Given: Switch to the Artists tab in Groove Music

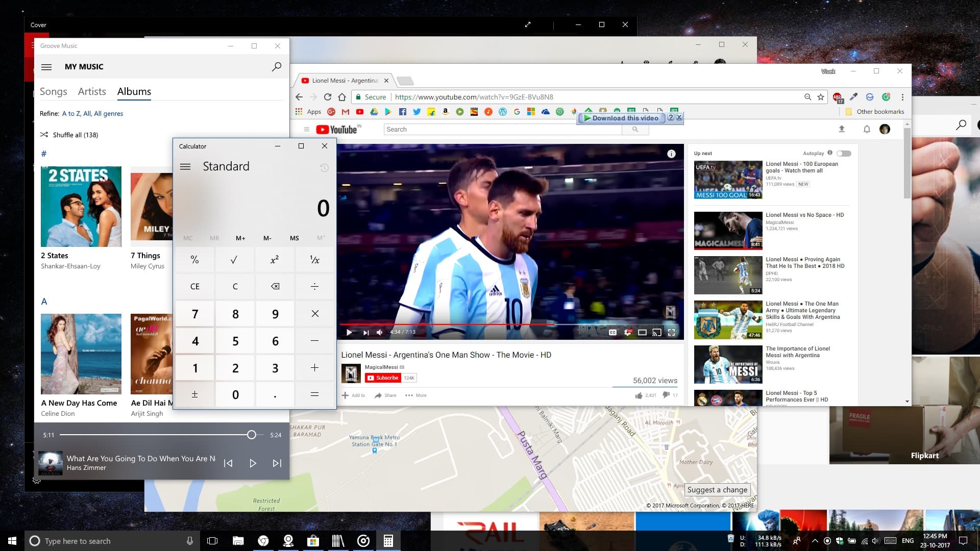Looking at the screenshot, I should (x=92, y=91).
